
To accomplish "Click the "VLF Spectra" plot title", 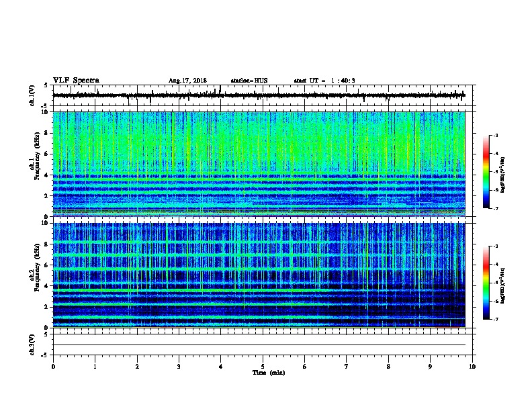I will coord(77,81).
